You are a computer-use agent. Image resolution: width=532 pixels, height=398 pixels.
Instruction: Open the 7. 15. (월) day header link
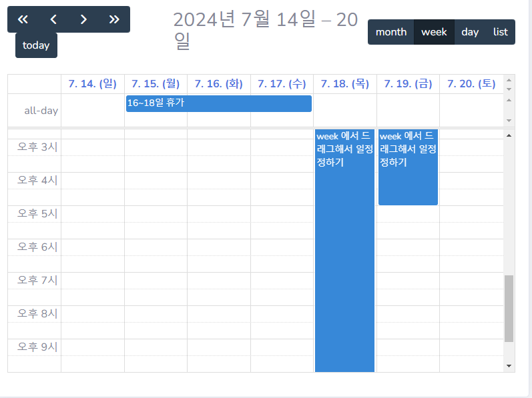pos(156,83)
